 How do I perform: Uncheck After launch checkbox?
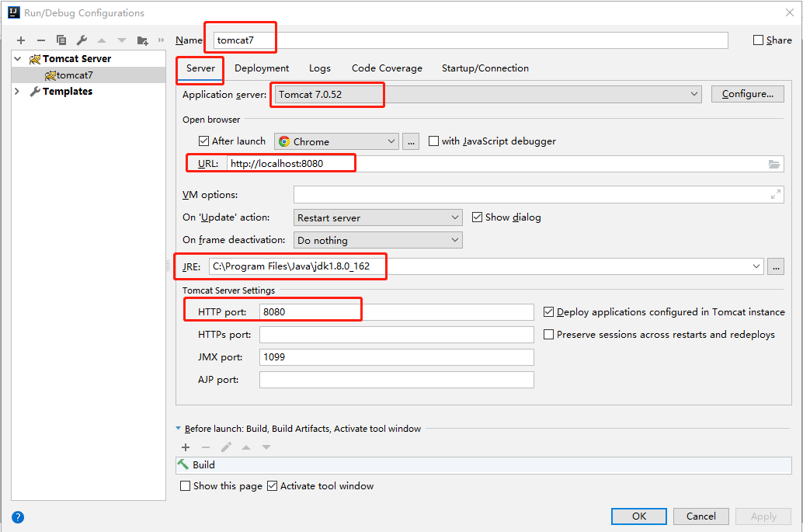coord(203,141)
